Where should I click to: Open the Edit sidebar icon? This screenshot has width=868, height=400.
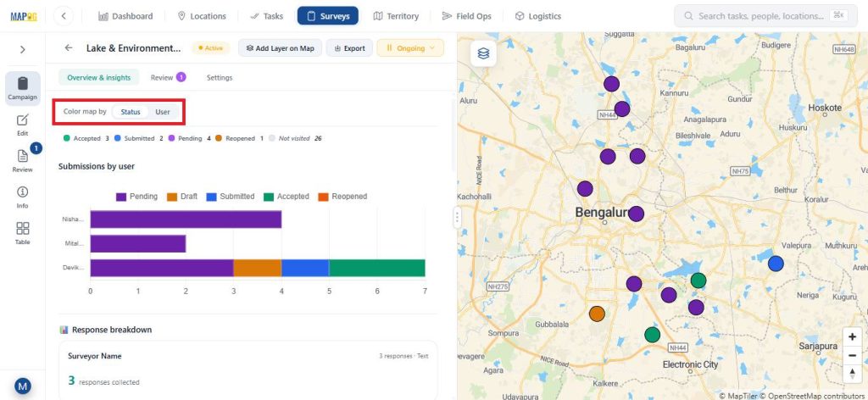click(23, 125)
